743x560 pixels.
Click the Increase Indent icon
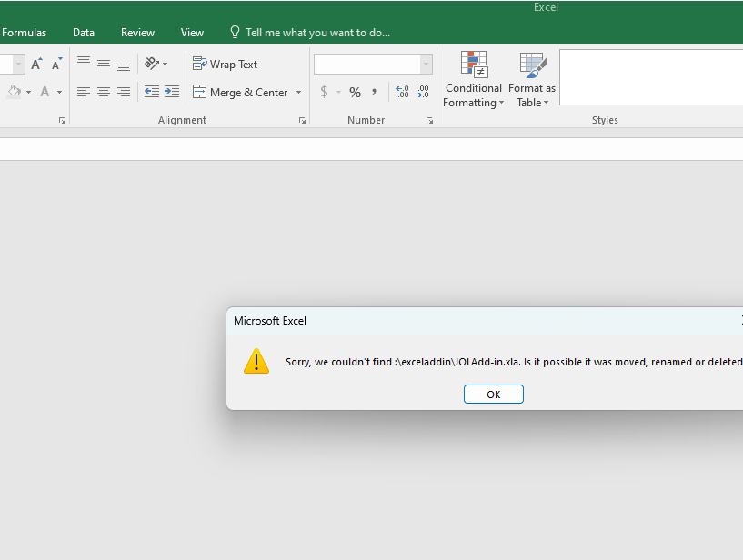click(x=172, y=91)
